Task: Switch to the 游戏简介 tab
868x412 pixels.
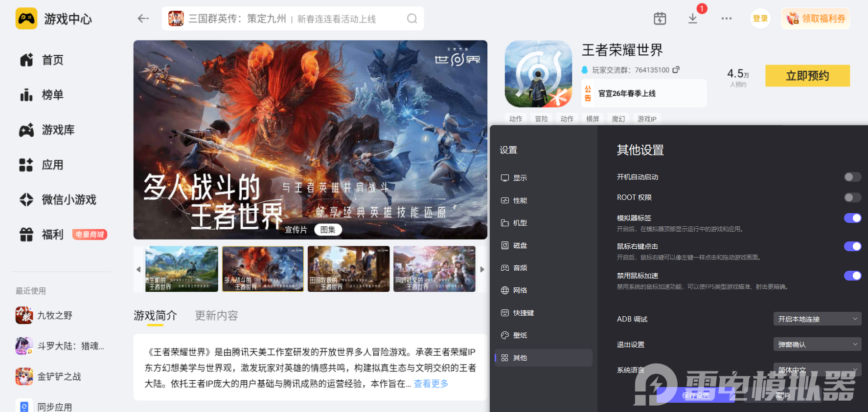Action: (155, 316)
